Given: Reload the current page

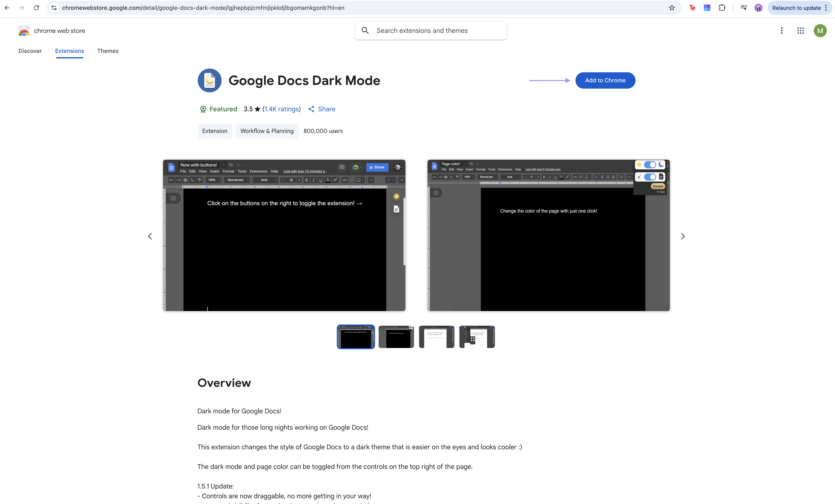Looking at the screenshot, I should 36,7.
